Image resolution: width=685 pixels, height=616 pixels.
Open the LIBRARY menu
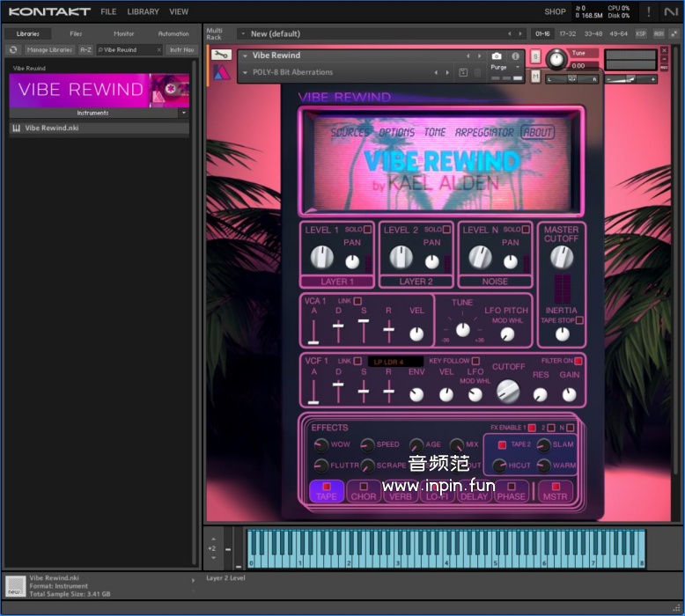(143, 11)
